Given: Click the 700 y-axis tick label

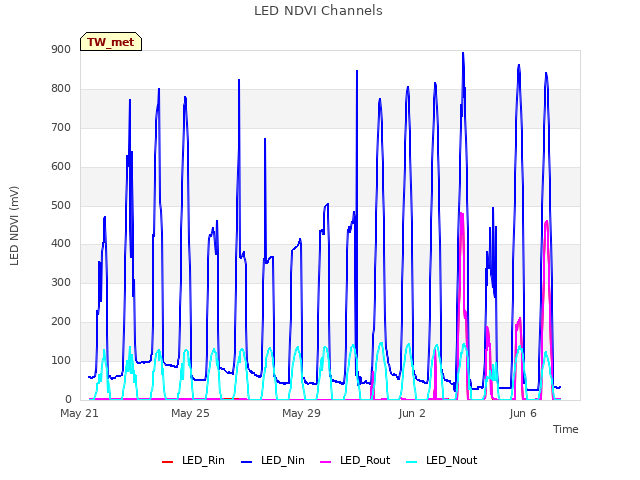Looking at the screenshot, I should (x=61, y=128).
